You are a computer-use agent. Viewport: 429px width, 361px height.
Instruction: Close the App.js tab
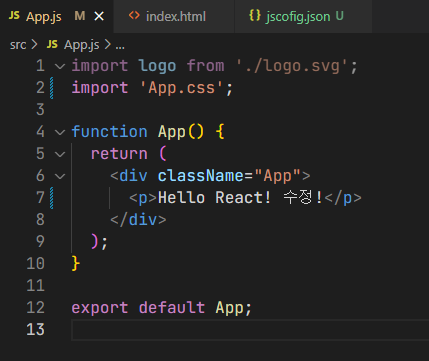click(x=99, y=16)
